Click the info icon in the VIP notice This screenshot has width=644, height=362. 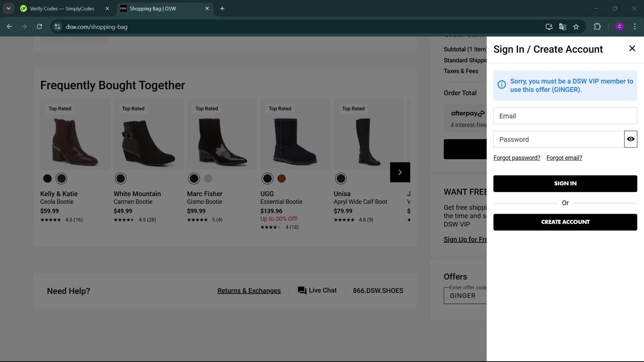(501, 85)
